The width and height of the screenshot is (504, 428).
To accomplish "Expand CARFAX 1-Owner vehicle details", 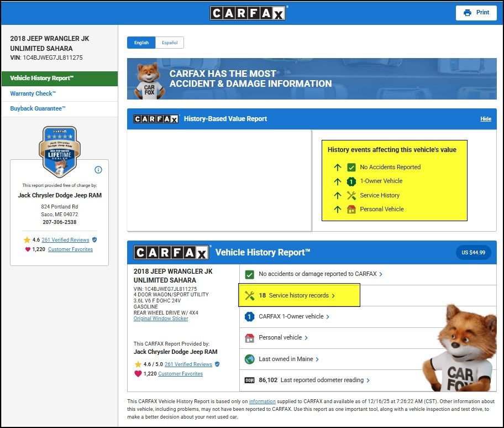I will 294,317.
